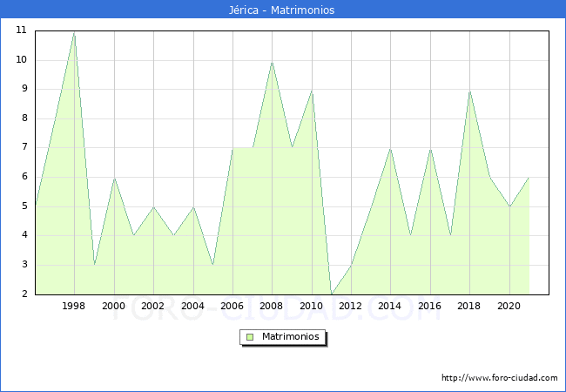Click the y-axis value 7
Image resolution: width=566 pixels, height=392 pixels.
[x=24, y=147]
